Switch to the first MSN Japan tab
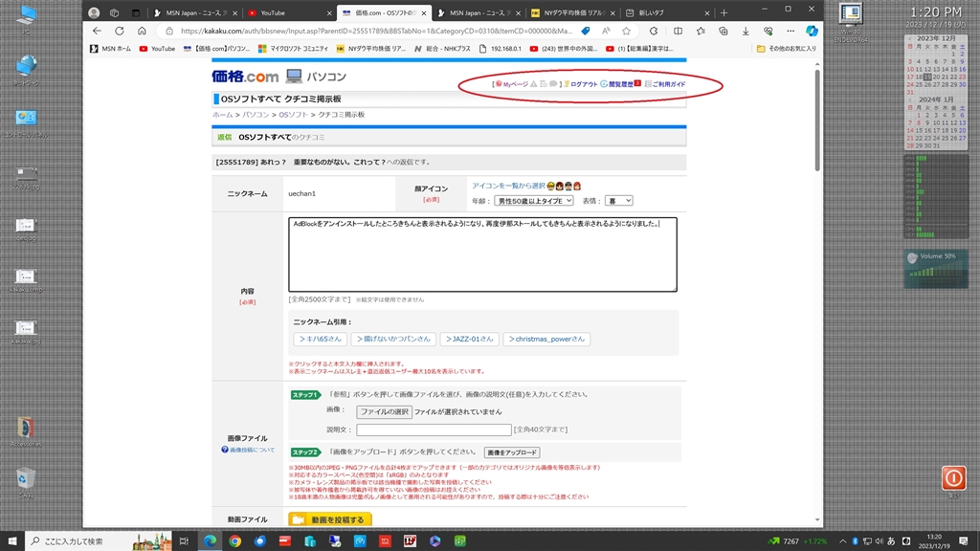This screenshot has width=980, height=551. pyautogui.click(x=194, y=12)
